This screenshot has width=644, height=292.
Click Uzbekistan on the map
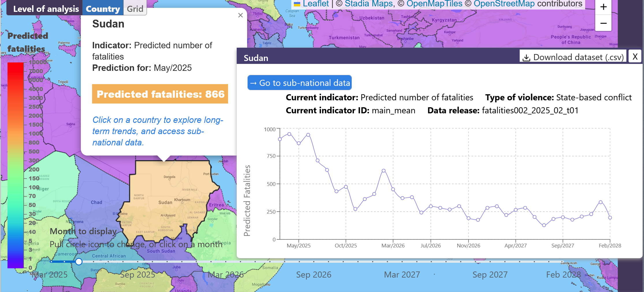click(372, 18)
